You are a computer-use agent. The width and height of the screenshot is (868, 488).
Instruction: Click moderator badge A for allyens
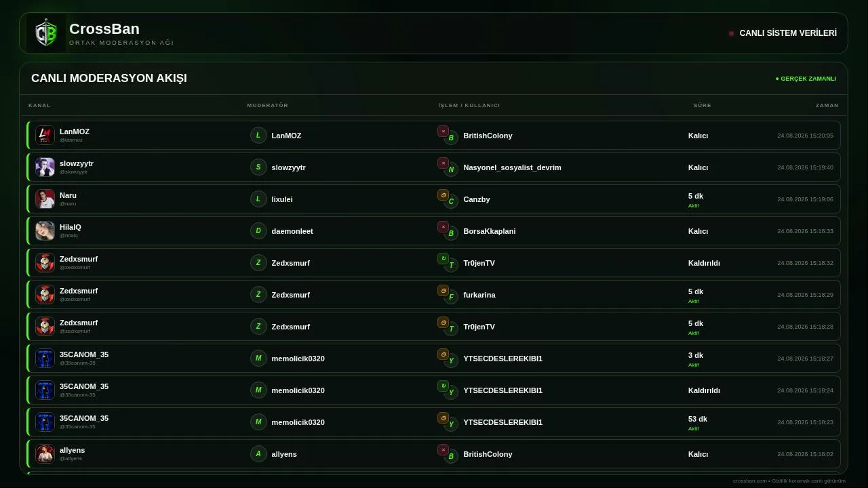click(x=258, y=454)
